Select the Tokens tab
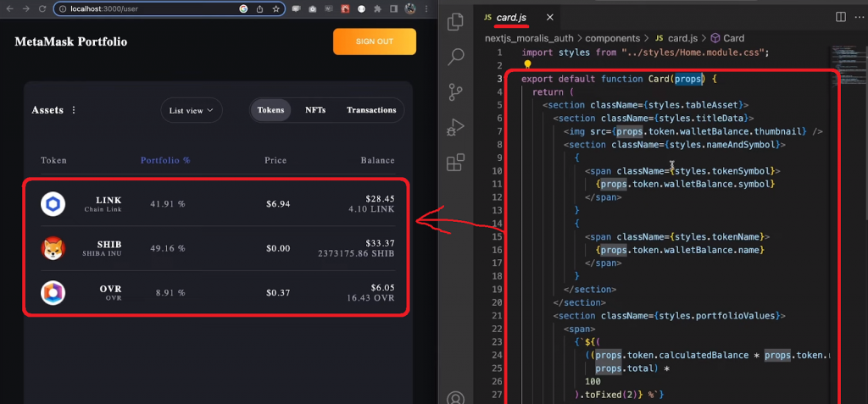Screen dimensions: 868x404 270,110
